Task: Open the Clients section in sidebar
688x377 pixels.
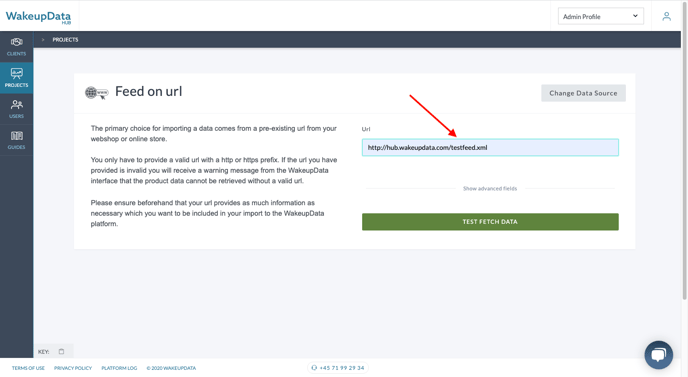Action: point(16,47)
